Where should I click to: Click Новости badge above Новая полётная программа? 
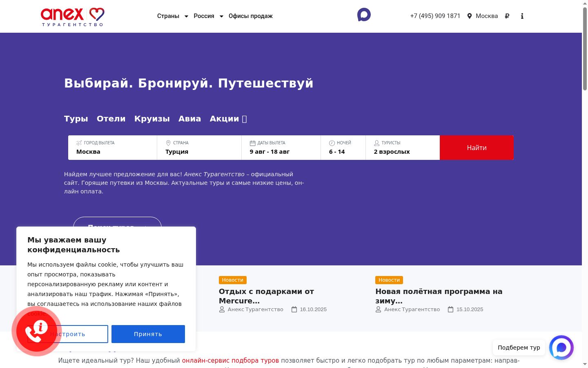tap(389, 280)
